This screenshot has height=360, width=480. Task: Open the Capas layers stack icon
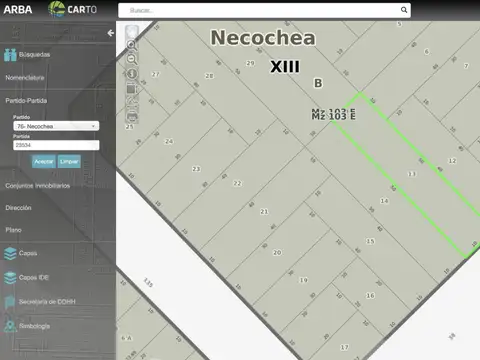pos(10,254)
